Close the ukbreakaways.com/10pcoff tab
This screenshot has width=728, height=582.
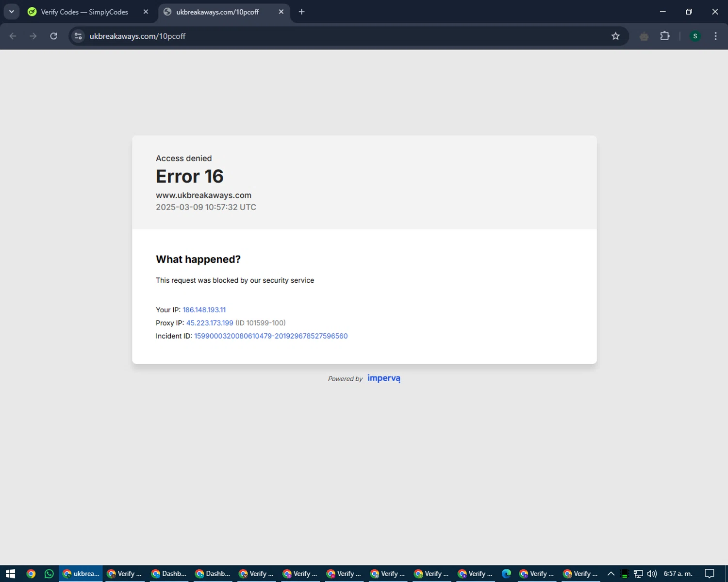(x=281, y=12)
